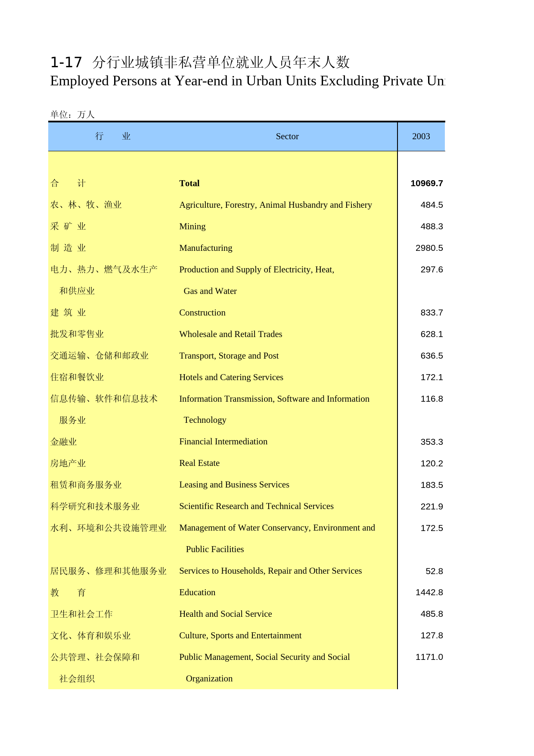Viewport: 534px width, 756px height.
Task: Select the value 183.5
Action: pos(432,485)
